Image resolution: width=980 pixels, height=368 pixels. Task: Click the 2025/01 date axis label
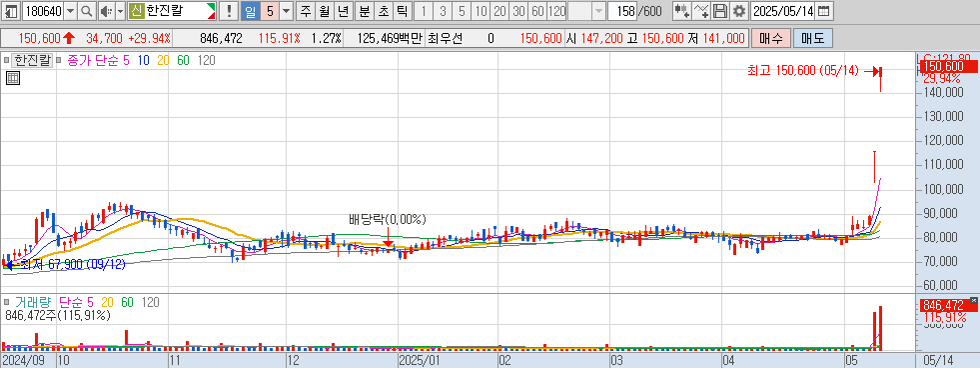tap(420, 360)
